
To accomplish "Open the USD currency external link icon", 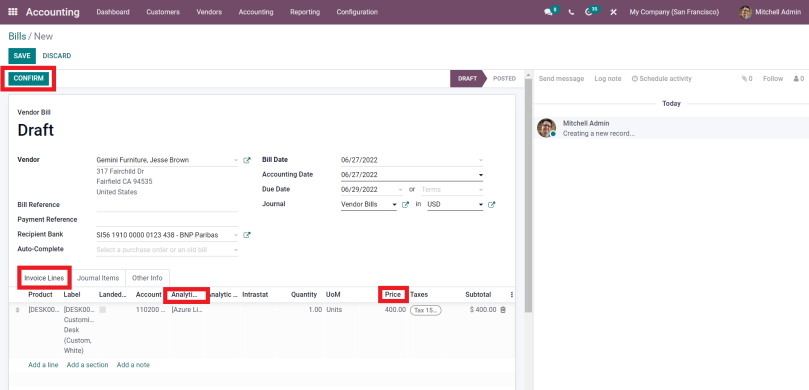I will 492,205.
